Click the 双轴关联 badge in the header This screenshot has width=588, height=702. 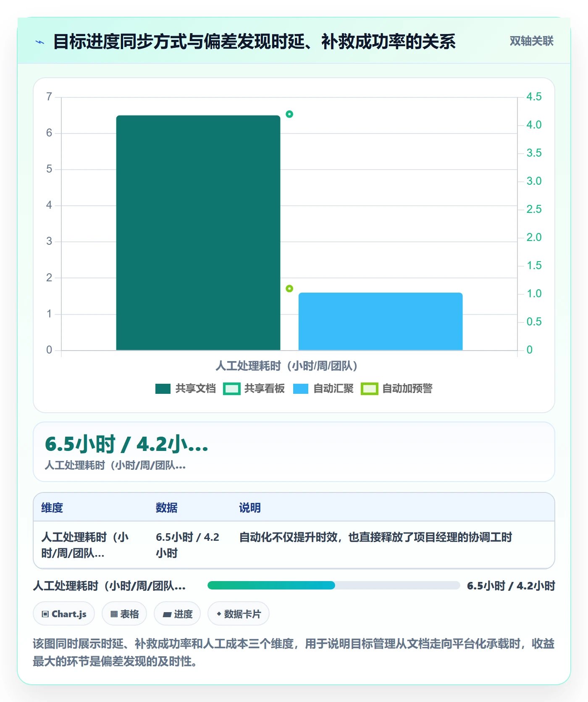531,41
